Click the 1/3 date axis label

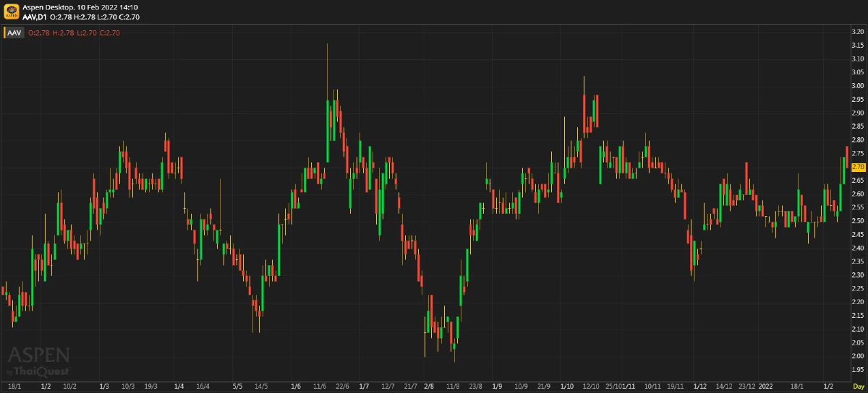[104, 386]
